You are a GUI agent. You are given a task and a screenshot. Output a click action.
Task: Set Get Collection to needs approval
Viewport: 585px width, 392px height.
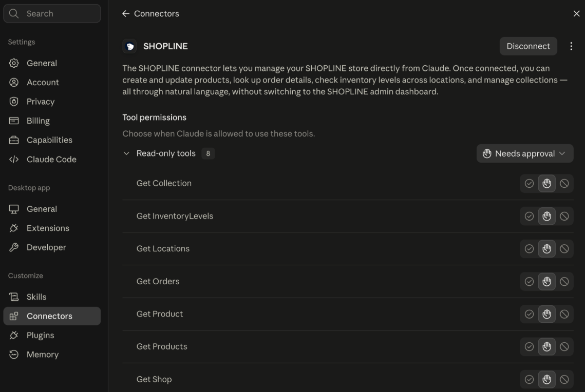click(x=546, y=183)
